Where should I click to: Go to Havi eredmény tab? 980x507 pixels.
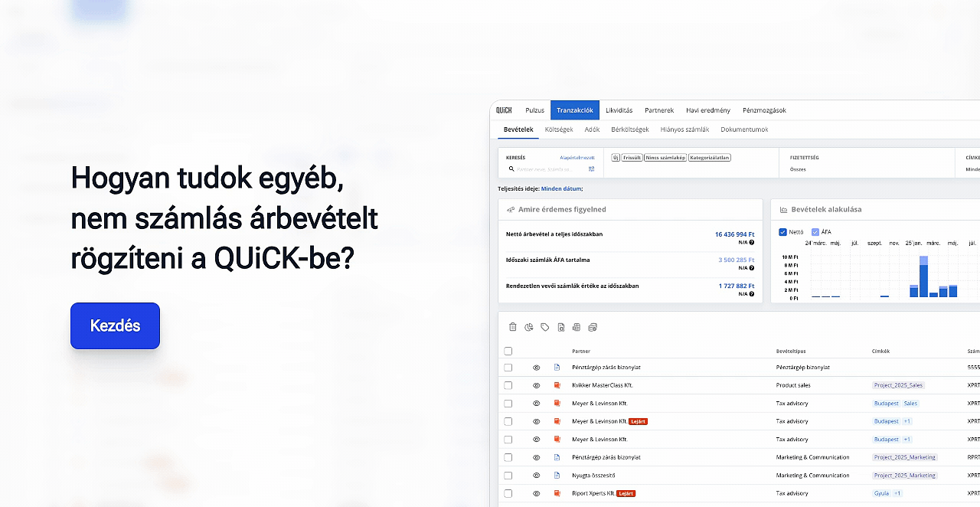click(708, 110)
